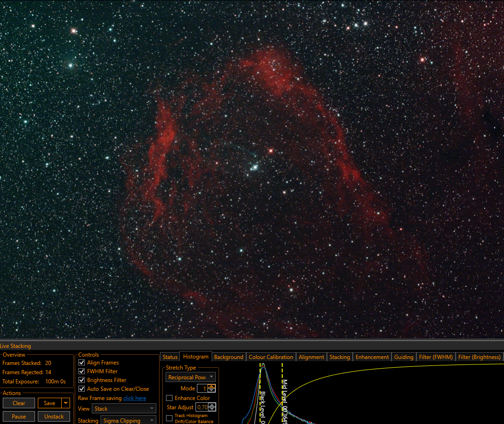Switch to the Colour Calibration tab
The width and height of the screenshot is (504, 424).
[x=271, y=357]
